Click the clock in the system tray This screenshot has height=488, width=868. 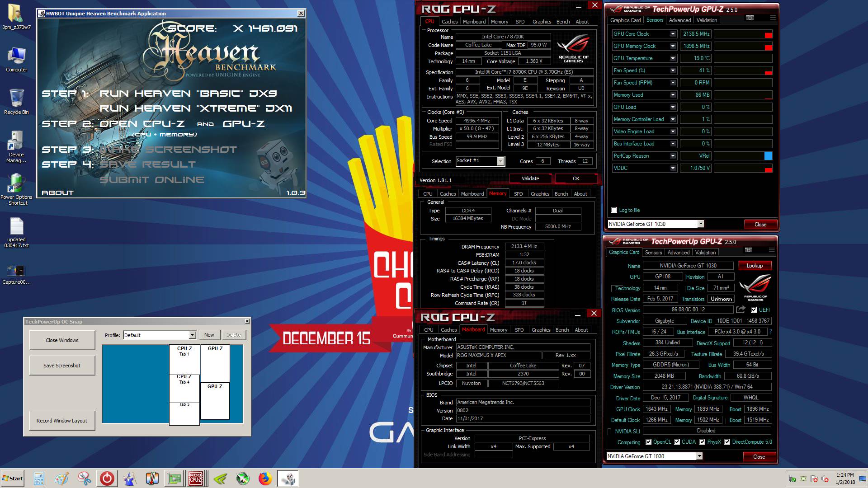click(x=845, y=479)
